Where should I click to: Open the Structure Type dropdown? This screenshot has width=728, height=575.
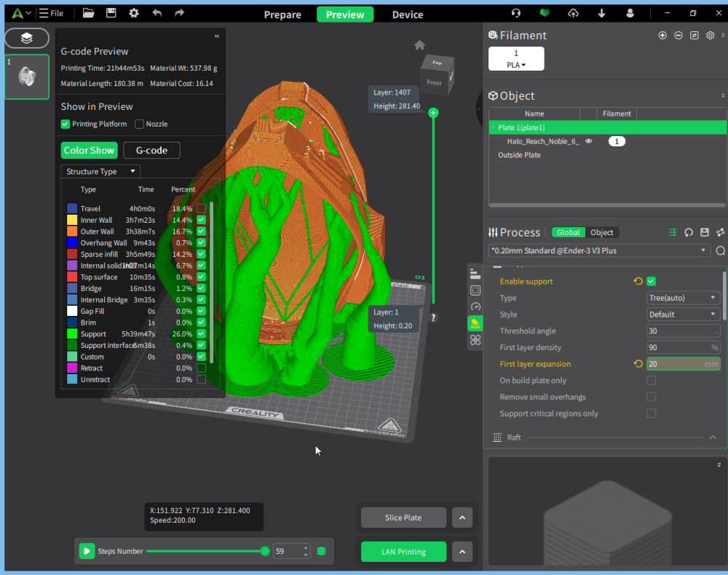click(x=100, y=171)
